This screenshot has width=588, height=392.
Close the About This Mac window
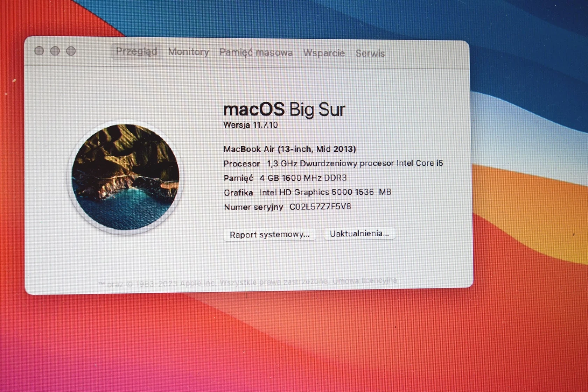(39, 51)
